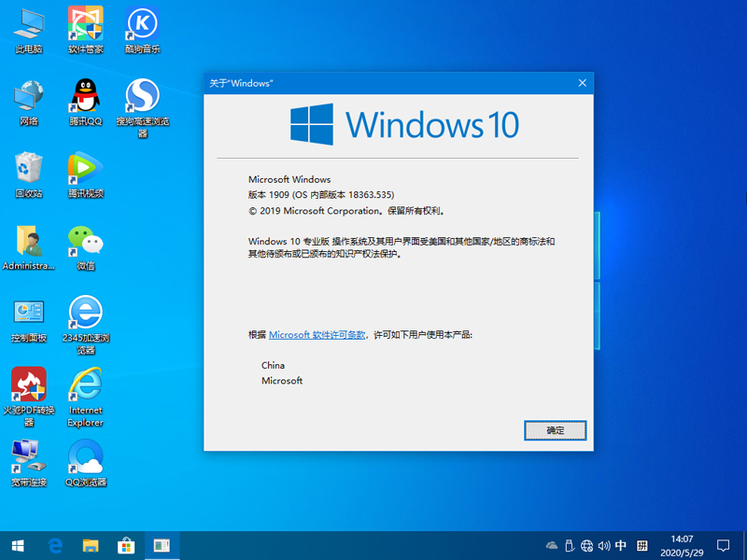The image size is (747, 560).
Task: Open the Windows Start menu
Action: click(x=17, y=545)
